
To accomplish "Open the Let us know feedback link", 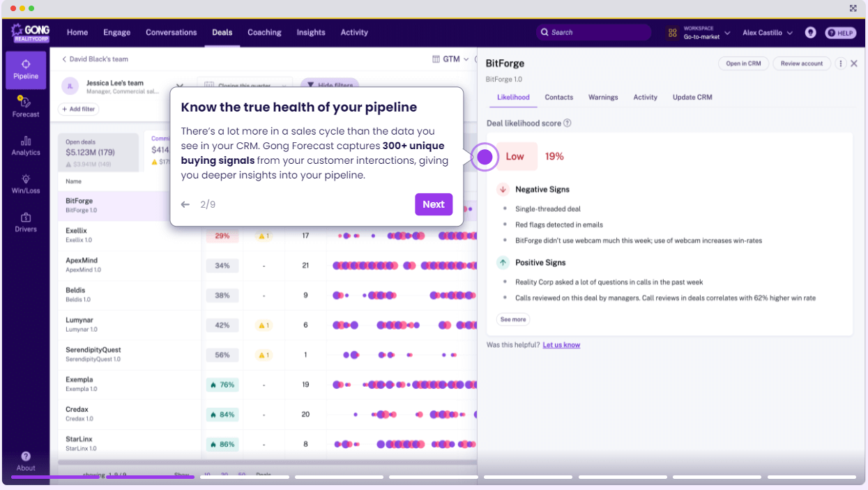I will [561, 344].
